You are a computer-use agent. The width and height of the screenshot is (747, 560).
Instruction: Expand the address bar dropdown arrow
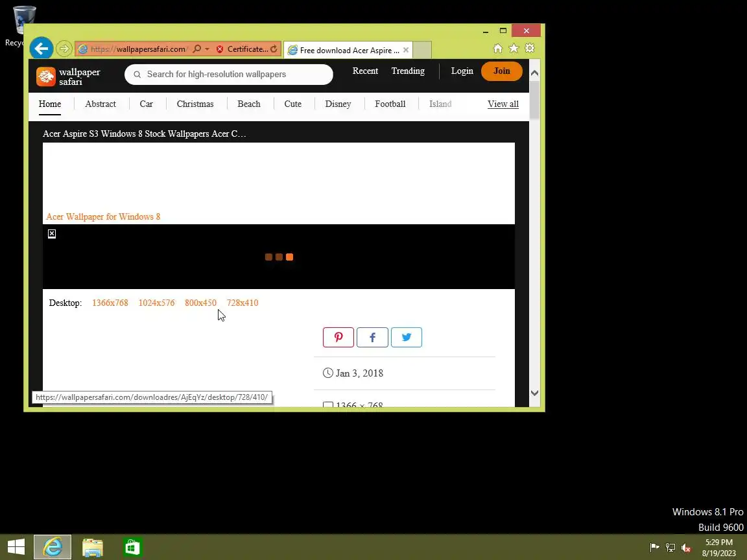(x=207, y=49)
